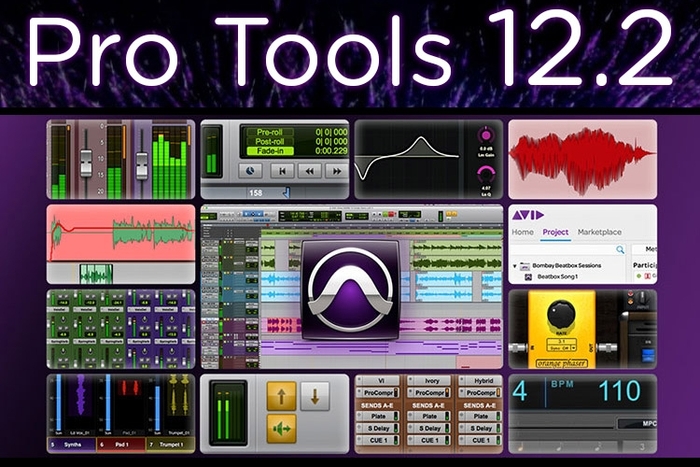Open the Ivory insert slot
The width and height of the screenshot is (700, 467).
431,381
